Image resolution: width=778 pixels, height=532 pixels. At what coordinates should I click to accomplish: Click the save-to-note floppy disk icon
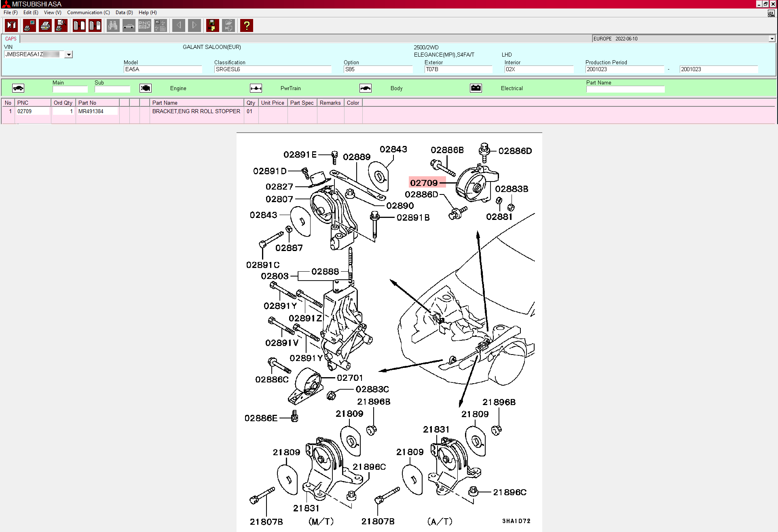click(x=212, y=25)
